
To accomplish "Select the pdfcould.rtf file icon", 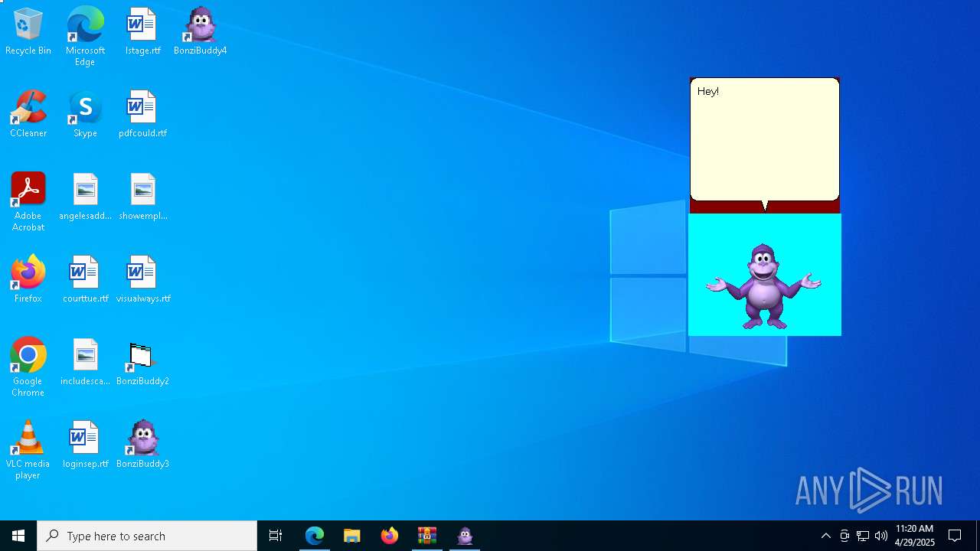I will click(x=142, y=114).
